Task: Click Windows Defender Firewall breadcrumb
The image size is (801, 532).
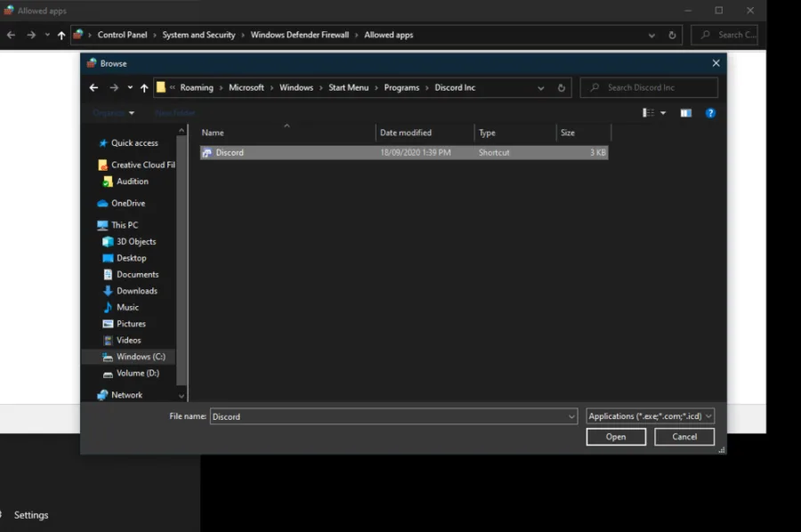Action: click(299, 35)
